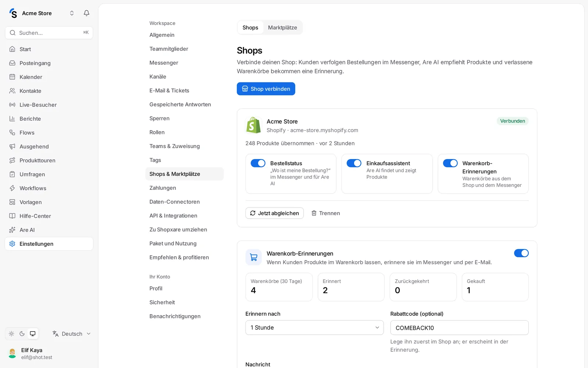
Task: Open Hilfe-Center in the sidebar
Action: (x=49, y=216)
